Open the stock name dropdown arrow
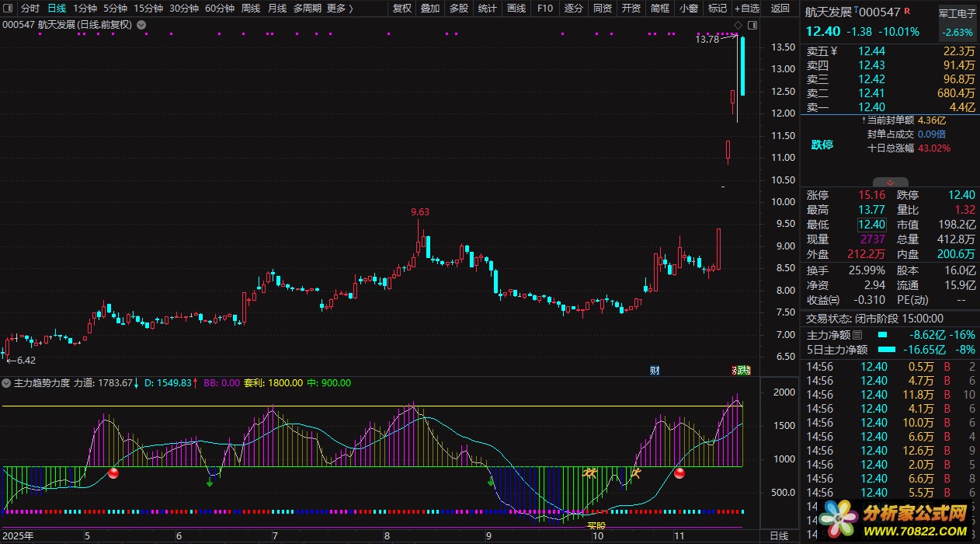 pyautogui.click(x=141, y=25)
